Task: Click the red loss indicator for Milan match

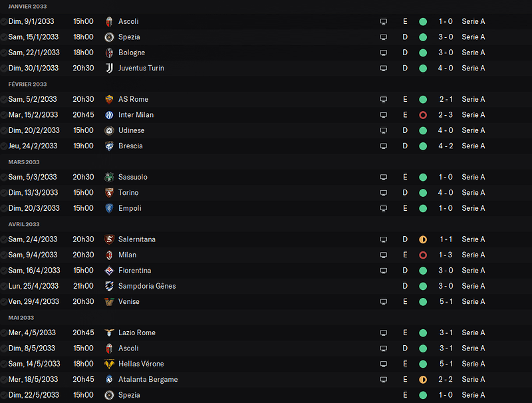Action: point(423,255)
